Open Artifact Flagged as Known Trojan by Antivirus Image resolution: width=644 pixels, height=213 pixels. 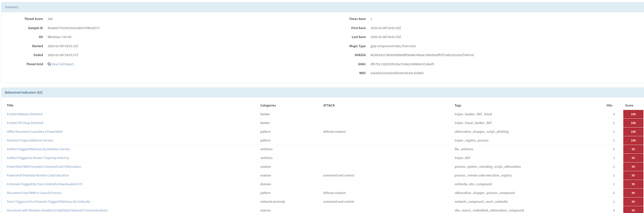(x=38, y=158)
